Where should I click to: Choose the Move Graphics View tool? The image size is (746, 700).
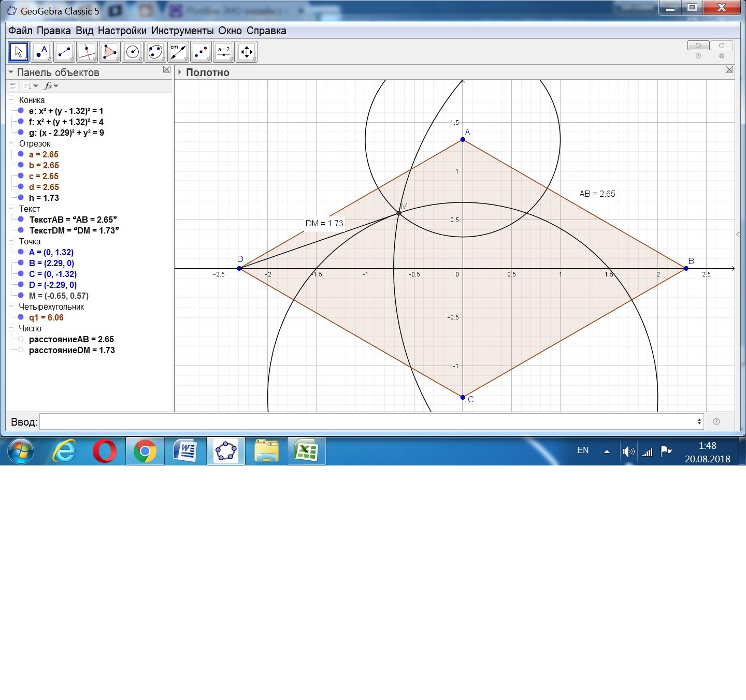click(x=247, y=52)
